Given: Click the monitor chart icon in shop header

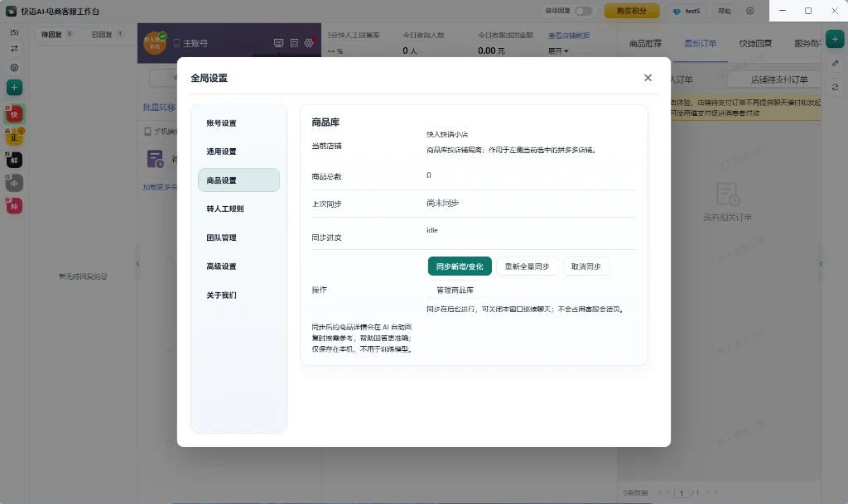Looking at the screenshot, I should pyautogui.click(x=278, y=43).
